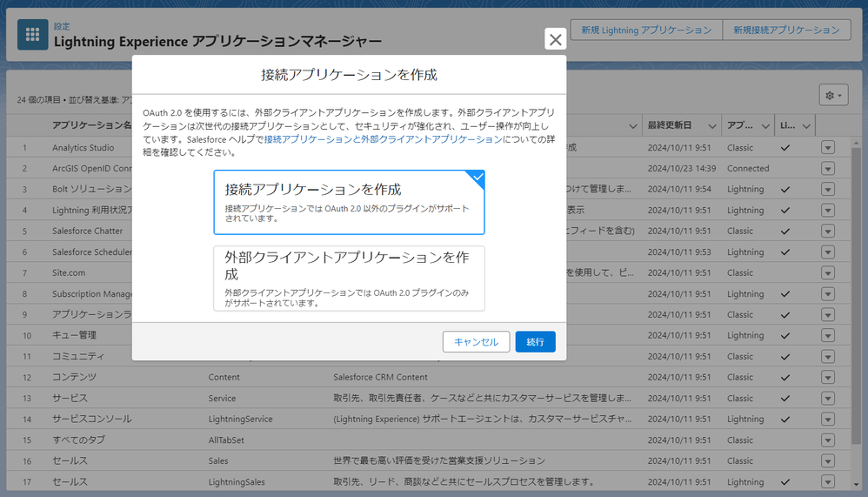The image size is (868, 497).
Task: Close the connected app dialog with X
Action: pyautogui.click(x=555, y=39)
